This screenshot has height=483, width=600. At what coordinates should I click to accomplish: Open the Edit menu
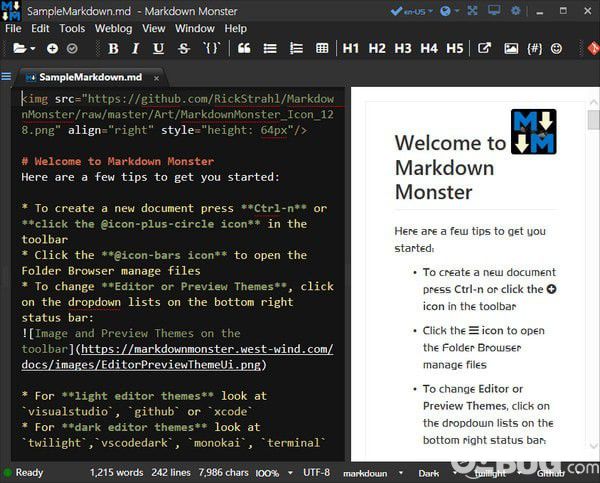(40, 29)
